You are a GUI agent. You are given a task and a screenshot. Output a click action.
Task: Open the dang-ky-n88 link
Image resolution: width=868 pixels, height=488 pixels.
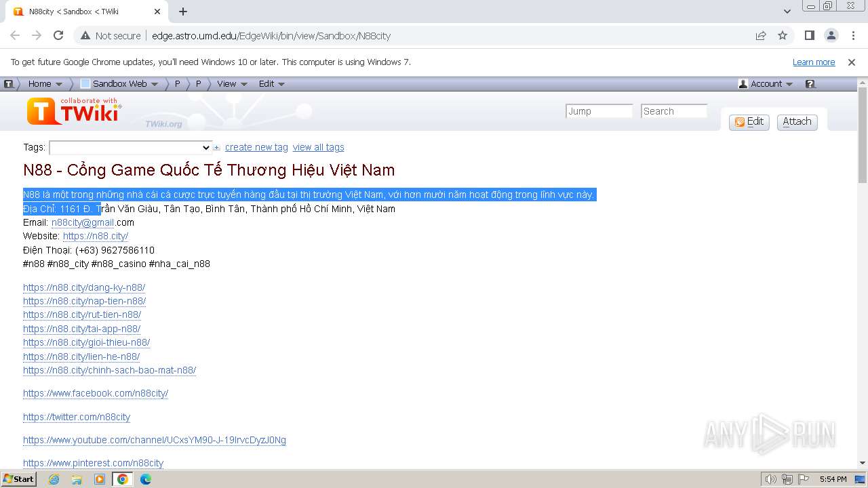[x=84, y=287]
